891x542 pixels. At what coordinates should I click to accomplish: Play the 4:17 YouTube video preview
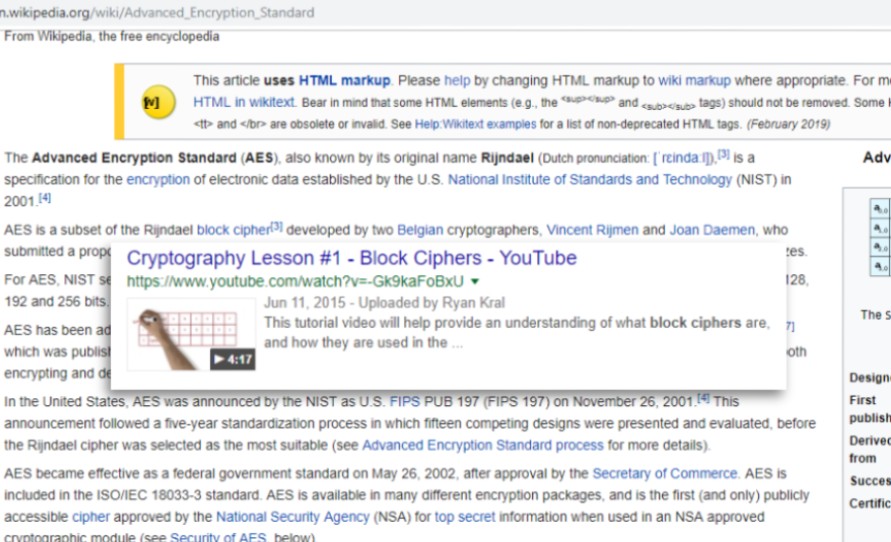tap(232, 359)
